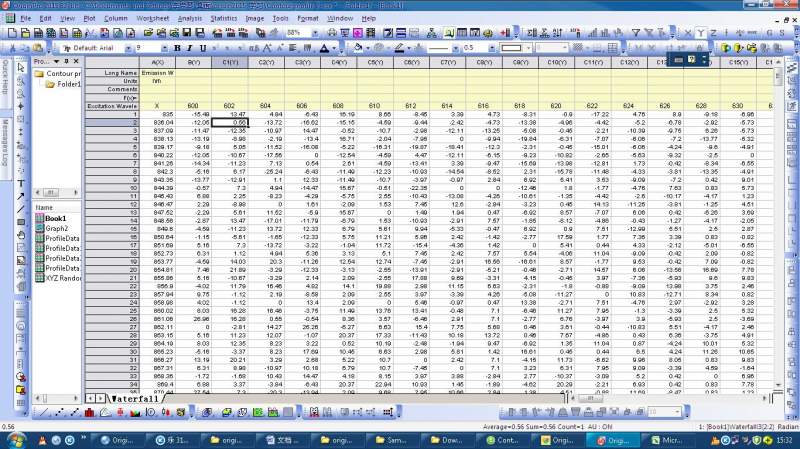Select Folder1 in Project Explorer
800x449 pixels.
pyautogui.click(x=63, y=84)
